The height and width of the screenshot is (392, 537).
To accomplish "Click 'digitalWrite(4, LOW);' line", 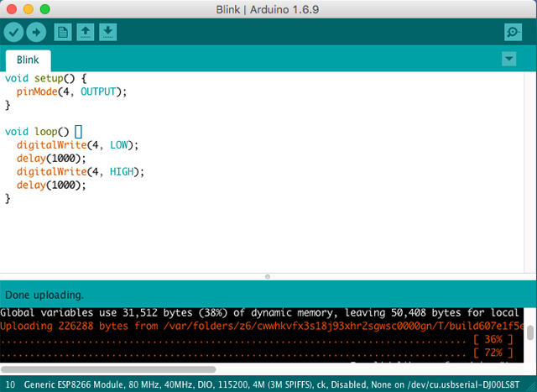I will click(77, 145).
